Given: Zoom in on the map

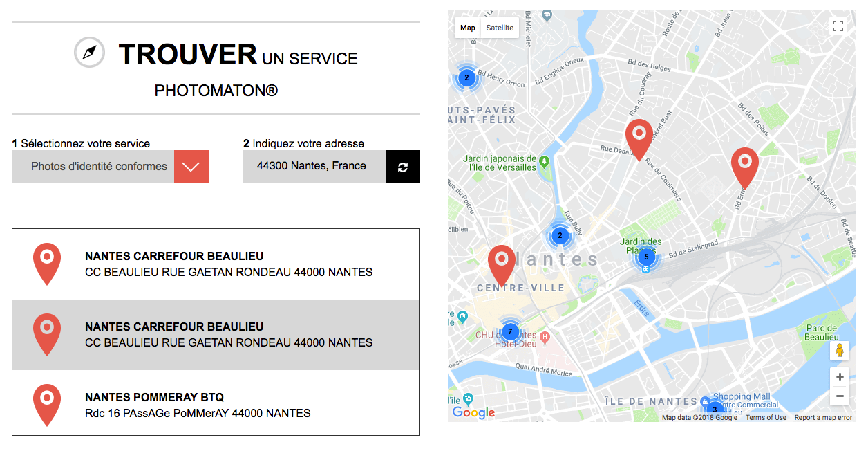Looking at the screenshot, I should 840,377.
